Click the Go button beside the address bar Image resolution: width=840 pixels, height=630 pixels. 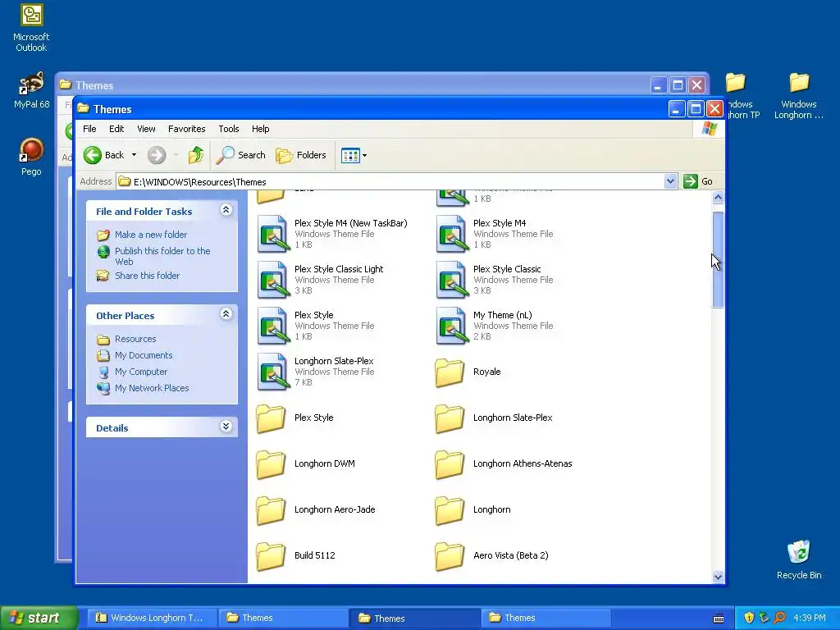699,181
